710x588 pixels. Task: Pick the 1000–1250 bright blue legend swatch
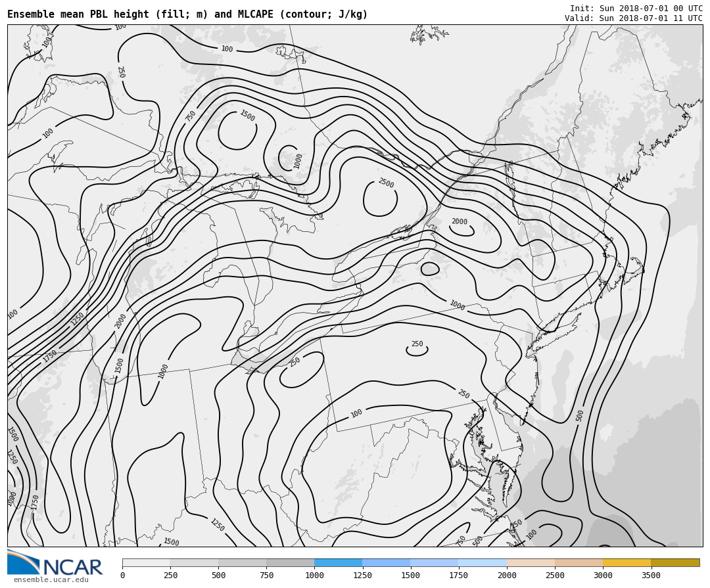click(x=339, y=562)
